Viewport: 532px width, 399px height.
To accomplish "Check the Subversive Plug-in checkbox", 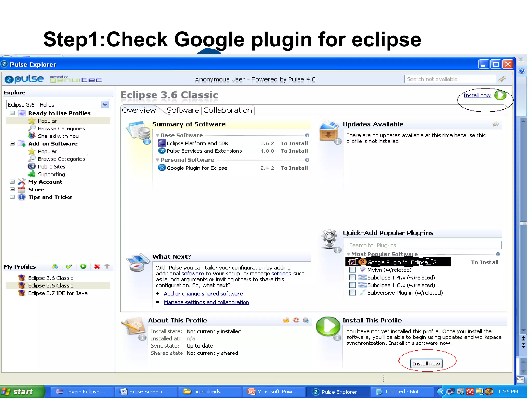I will 353,293.
